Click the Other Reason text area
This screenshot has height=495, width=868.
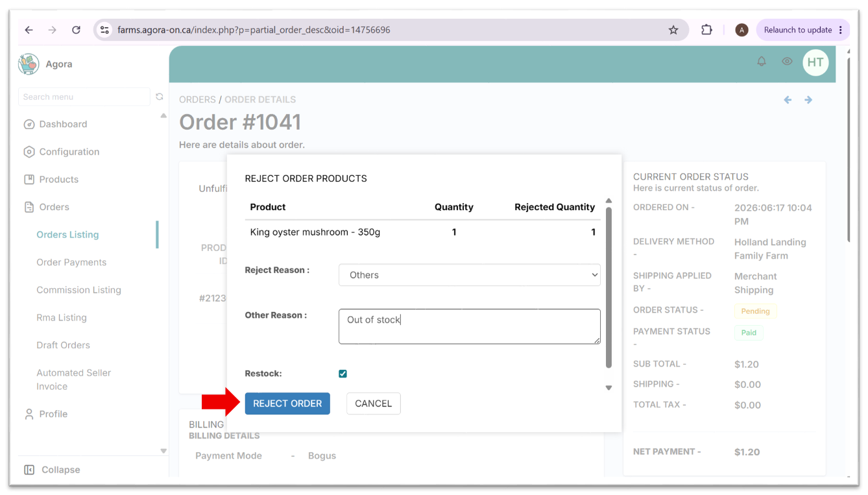470,326
